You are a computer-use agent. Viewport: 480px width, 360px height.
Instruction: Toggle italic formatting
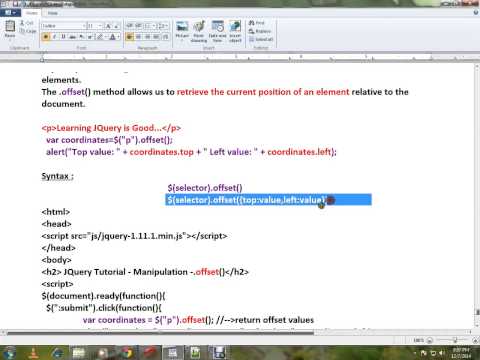(54, 37)
